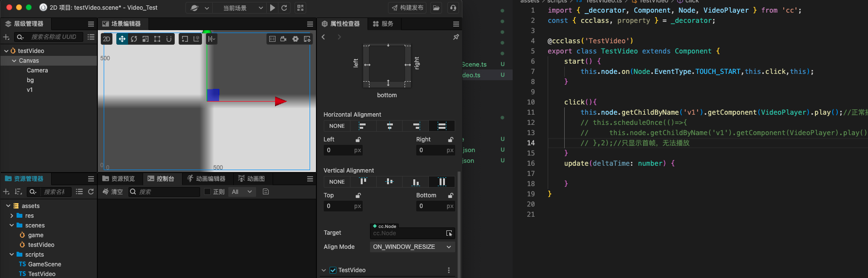The width and height of the screenshot is (868, 278).
Task: Clear the console with the 清空 button
Action: pyautogui.click(x=112, y=192)
